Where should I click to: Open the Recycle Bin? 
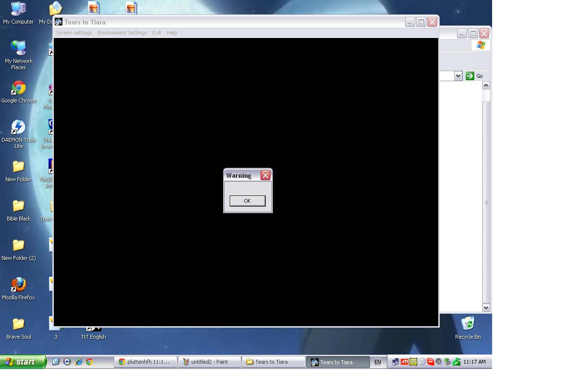[468, 328]
